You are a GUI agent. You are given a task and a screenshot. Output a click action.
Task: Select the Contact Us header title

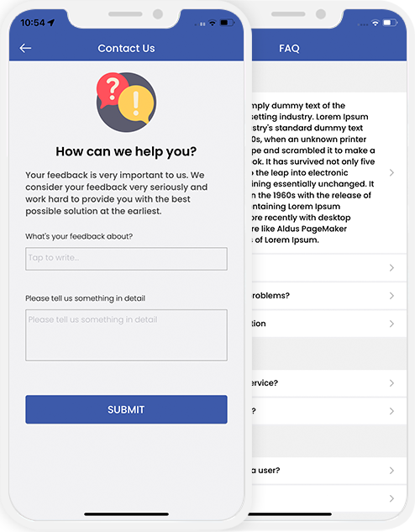tap(126, 48)
